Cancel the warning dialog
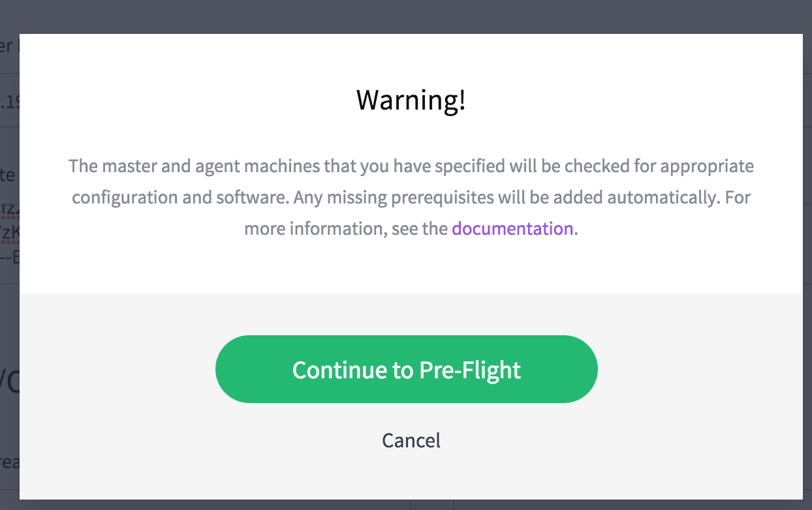812x510 pixels. pos(411,440)
